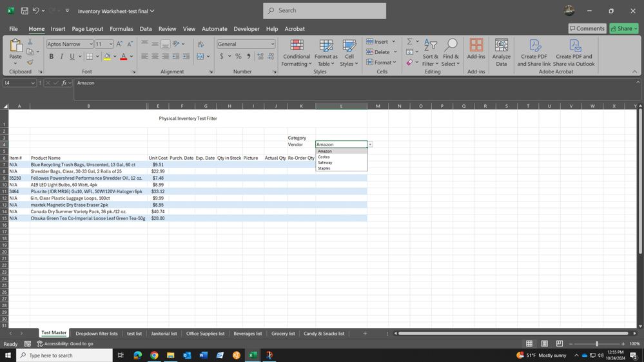The width and height of the screenshot is (644, 362).
Task: Toggle right text alignment
Action: [x=165, y=57]
